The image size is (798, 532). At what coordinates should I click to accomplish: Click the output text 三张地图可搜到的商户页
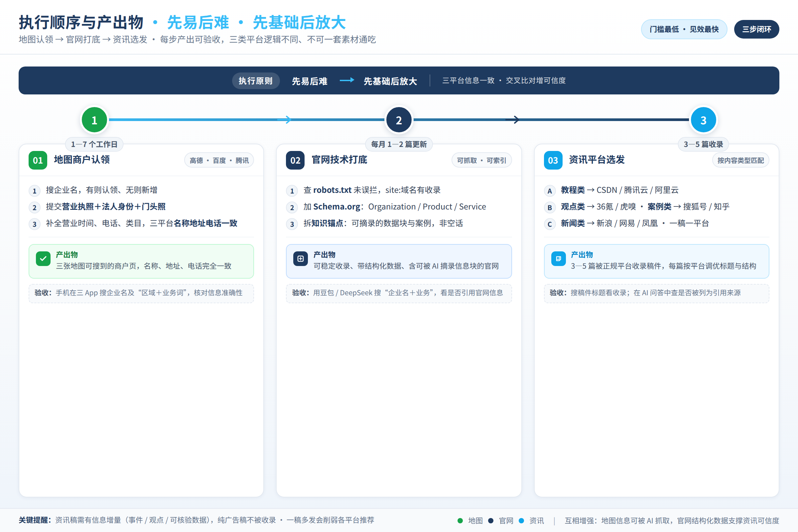[x=144, y=266]
